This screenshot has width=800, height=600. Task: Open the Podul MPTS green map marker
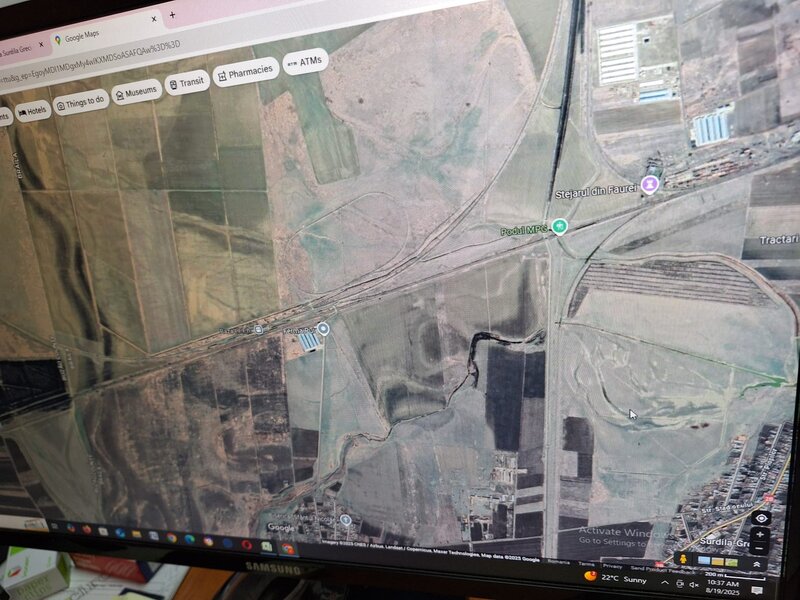(560, 225)
